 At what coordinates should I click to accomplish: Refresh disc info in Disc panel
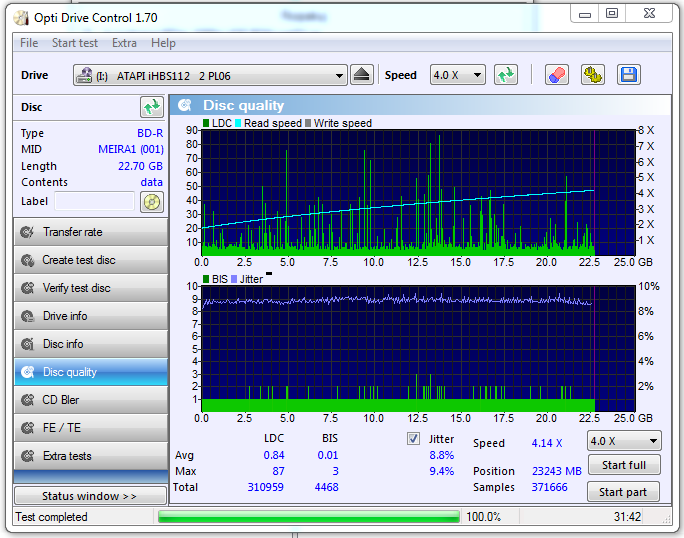pos(152,107)
